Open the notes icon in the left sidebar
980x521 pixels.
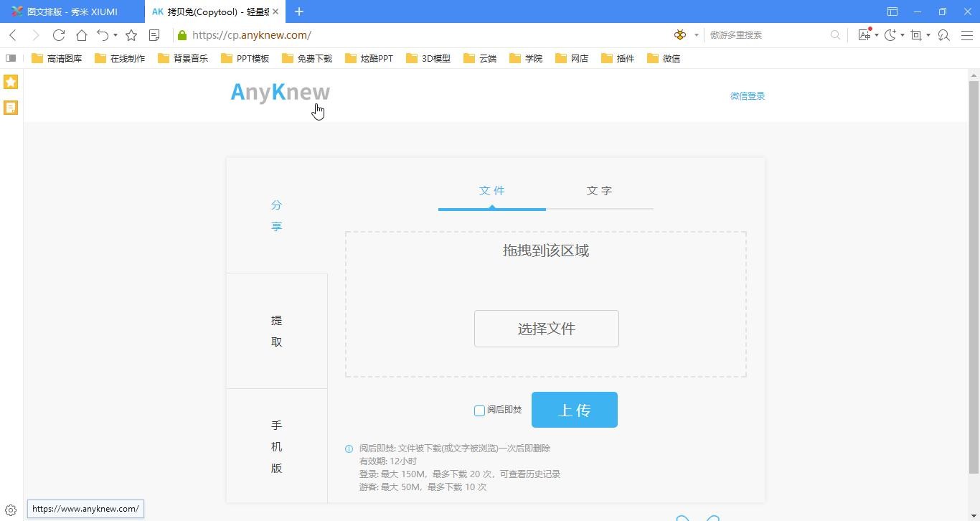click(x=11, y=108)
